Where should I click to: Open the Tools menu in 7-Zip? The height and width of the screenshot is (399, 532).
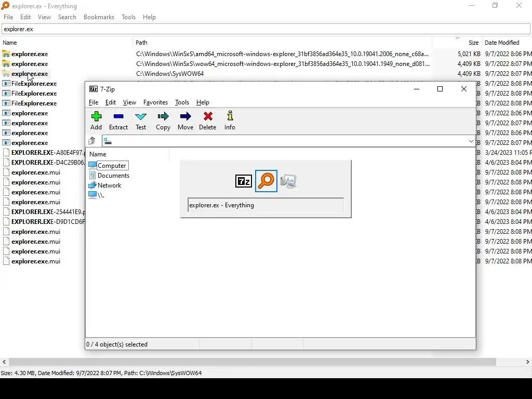(182, 102)
